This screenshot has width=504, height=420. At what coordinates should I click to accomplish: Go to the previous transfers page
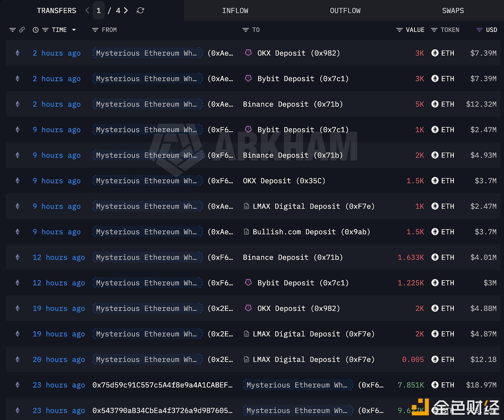(87, 11)
